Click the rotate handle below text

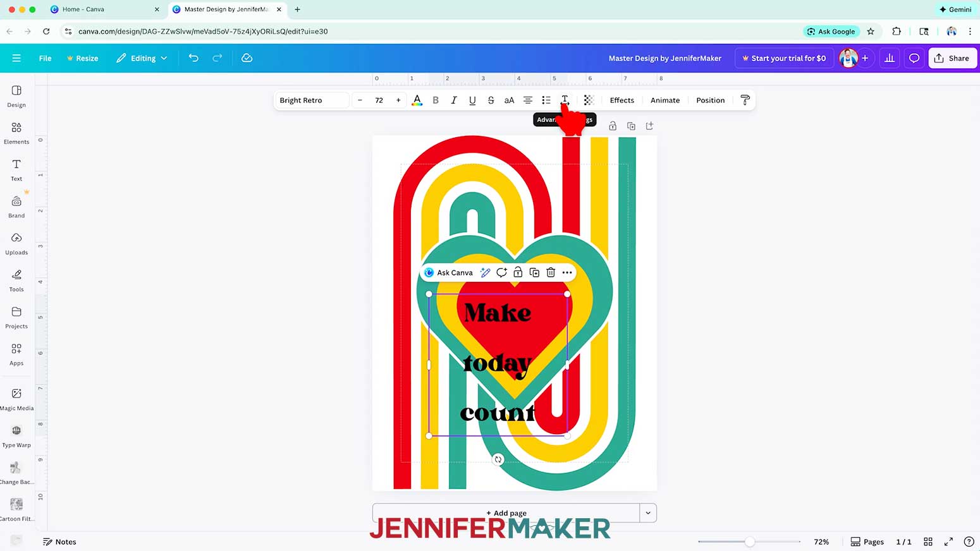click(498, 460)
